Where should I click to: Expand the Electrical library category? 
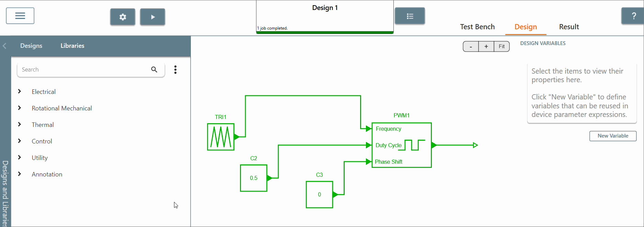coord(20,91)
